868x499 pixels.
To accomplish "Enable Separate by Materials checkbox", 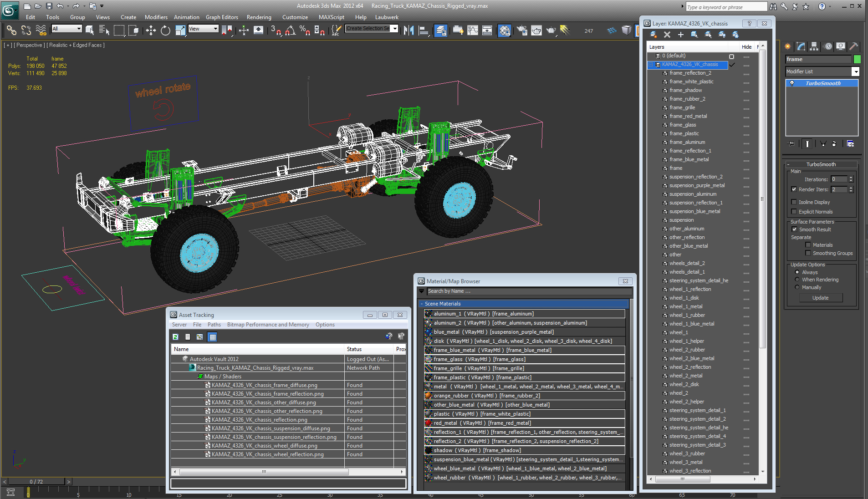I will 808,245.
